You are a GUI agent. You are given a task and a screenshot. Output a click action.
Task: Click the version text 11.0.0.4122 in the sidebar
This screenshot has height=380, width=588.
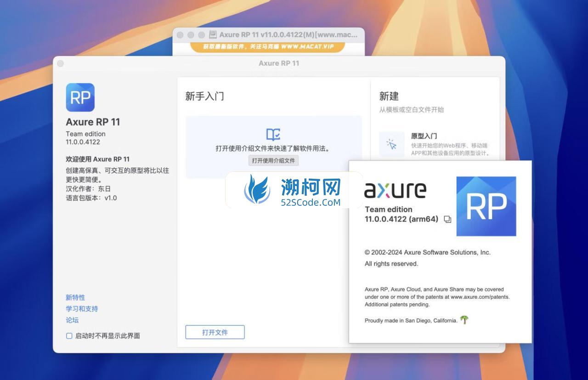click(x=83, y=142)
